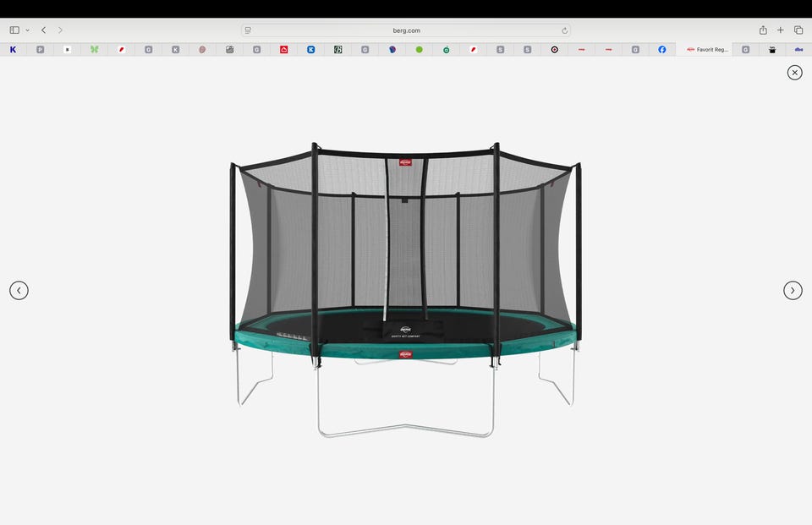Open the green butterfly tab
The height and width of the screenshot is (525, 812).
(94, 50)
